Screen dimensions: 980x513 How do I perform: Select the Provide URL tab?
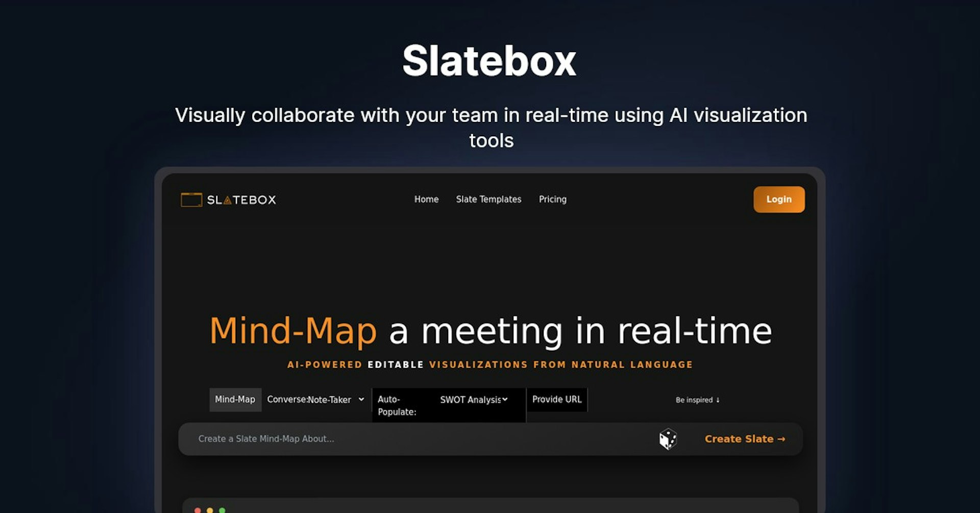[x=557, y=400]
